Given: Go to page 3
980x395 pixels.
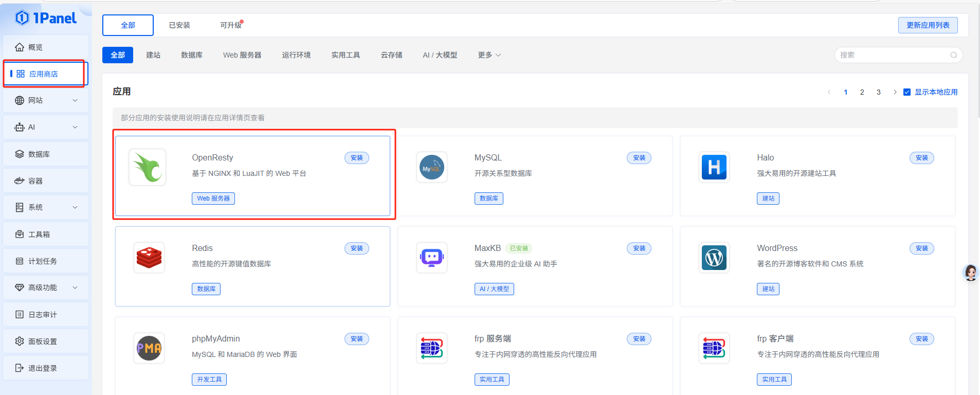Looking at the screenshot, I should click(879, 92).
